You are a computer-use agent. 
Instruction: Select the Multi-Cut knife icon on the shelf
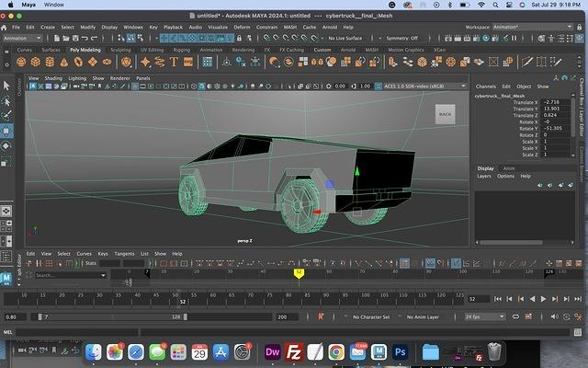click(x=526, y=62)
